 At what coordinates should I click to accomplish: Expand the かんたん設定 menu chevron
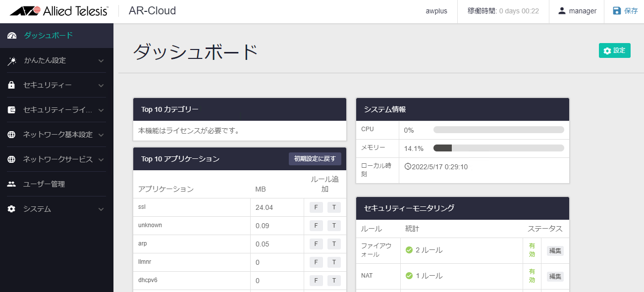[101, 61]
